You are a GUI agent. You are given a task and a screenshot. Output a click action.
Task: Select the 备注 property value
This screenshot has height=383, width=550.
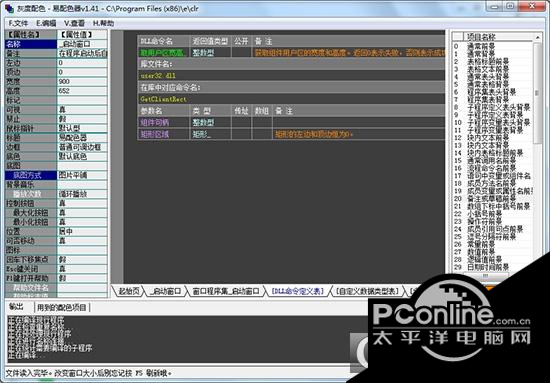pos(82,53)
